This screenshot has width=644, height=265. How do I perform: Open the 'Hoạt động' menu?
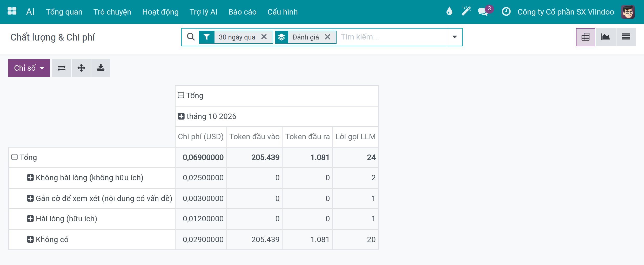tap(160, 12)
